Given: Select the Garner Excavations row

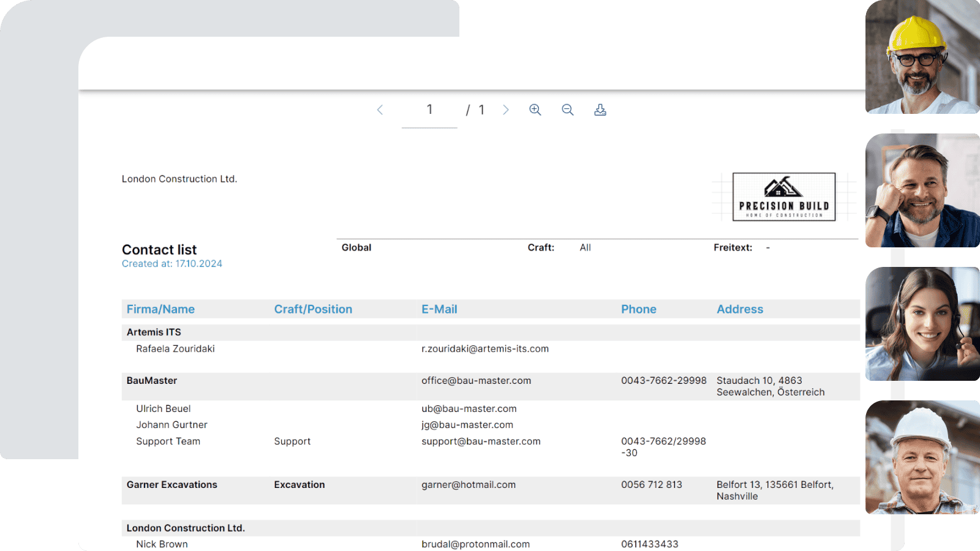Looking at the screenshot, I should (171, 484).
